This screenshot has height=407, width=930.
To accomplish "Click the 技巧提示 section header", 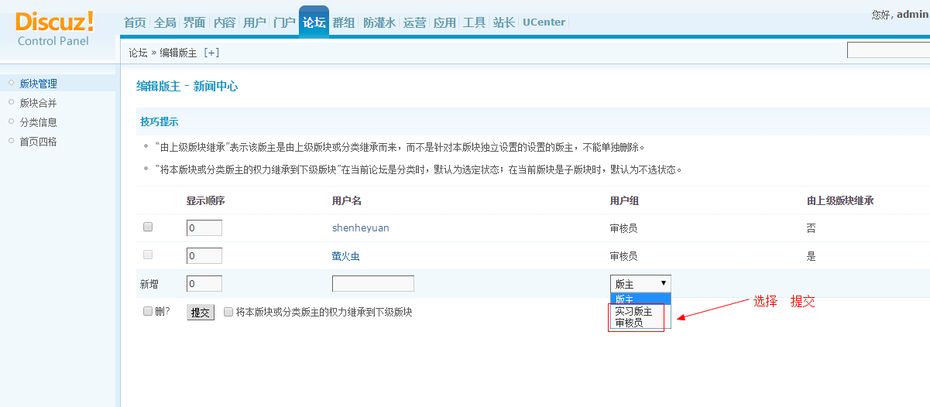I will tap(160, 122).
